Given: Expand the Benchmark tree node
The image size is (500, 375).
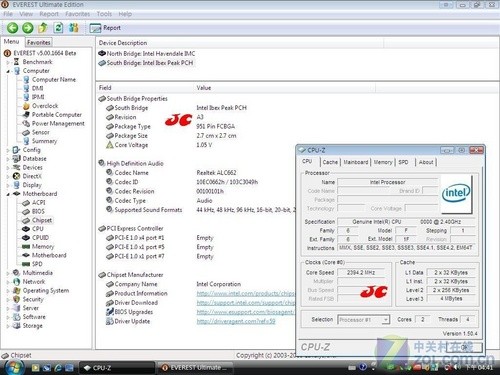Looking at the screenshot, I should click(8, 62).
